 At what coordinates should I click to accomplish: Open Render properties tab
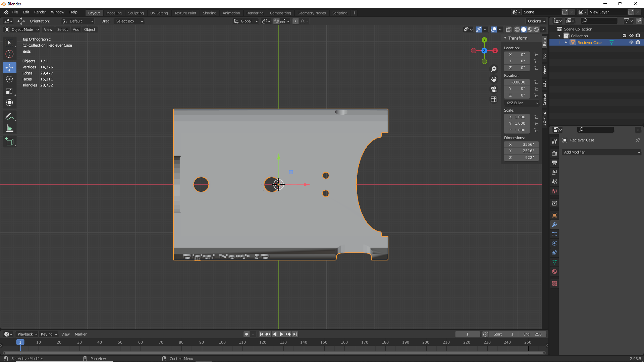coord(554,153)
